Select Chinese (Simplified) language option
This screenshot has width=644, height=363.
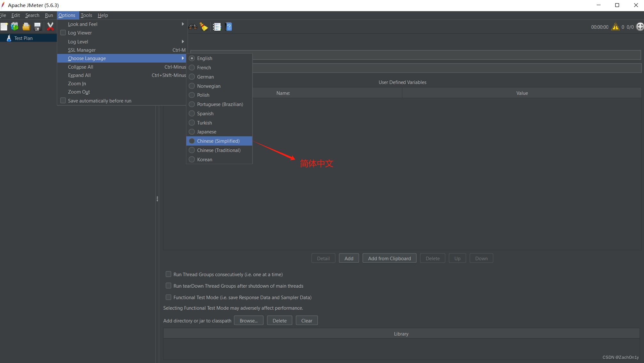coord(219,141)
